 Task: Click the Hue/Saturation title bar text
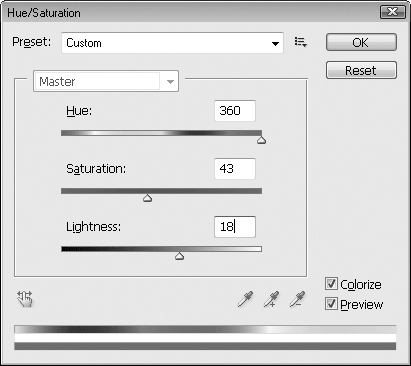pyautogui.click(x=44, y=13)
